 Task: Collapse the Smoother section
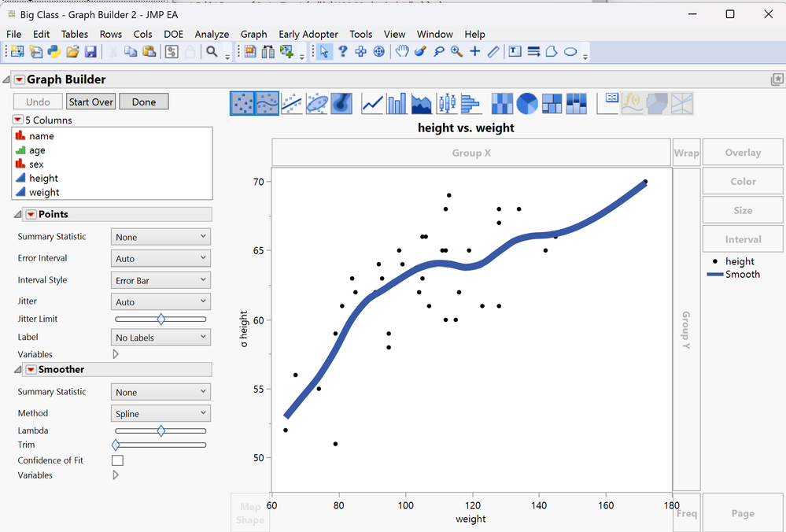pos(18,370)
